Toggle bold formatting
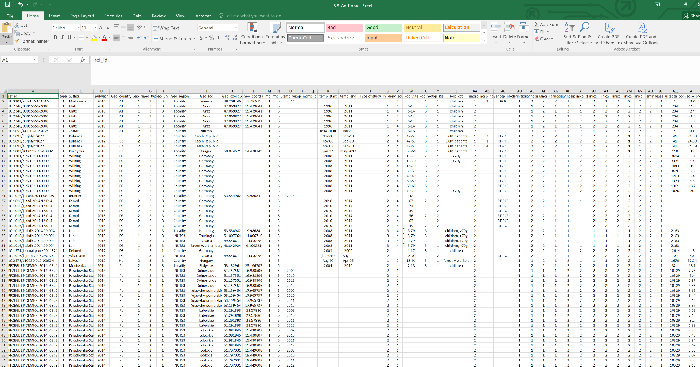Image resolution: width=700 pixels, height=367 pixels. pos(55,38)
